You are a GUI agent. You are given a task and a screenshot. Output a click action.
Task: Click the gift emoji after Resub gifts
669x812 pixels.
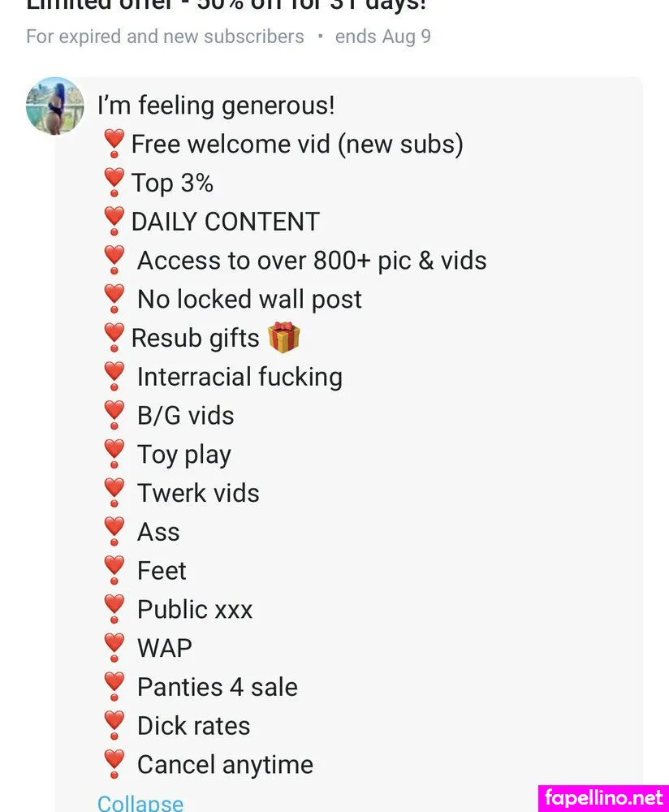click(x=284, y=338)
